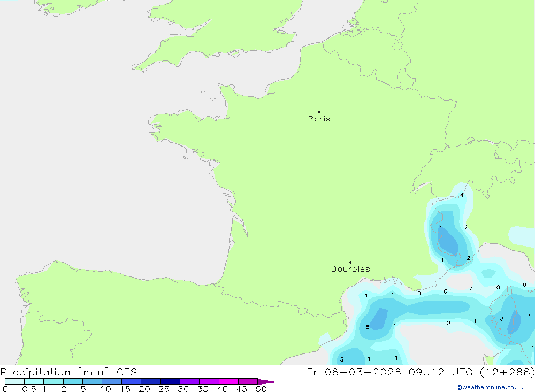
Task: Click the '09..12 UTC' time range
Action: pos(441,372)
